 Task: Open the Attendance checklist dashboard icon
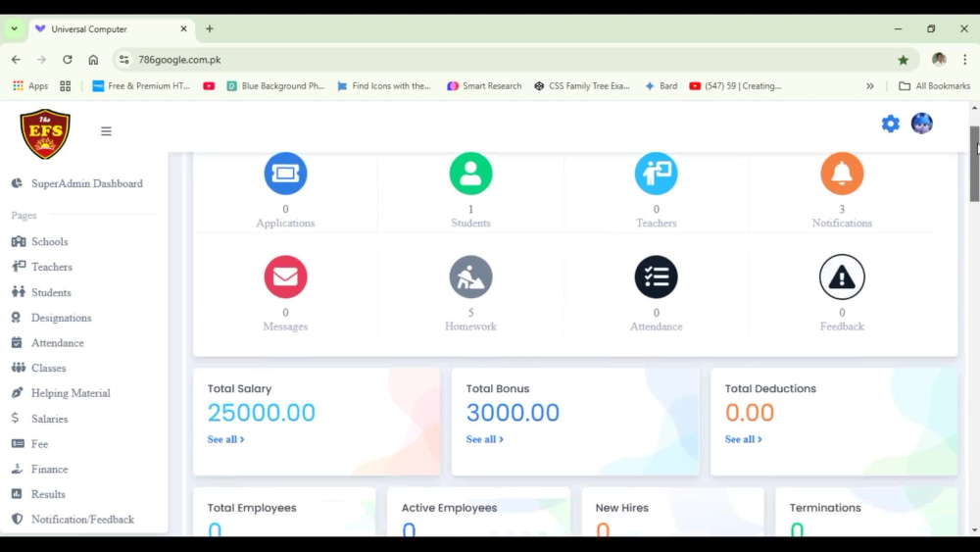(656, 276)
